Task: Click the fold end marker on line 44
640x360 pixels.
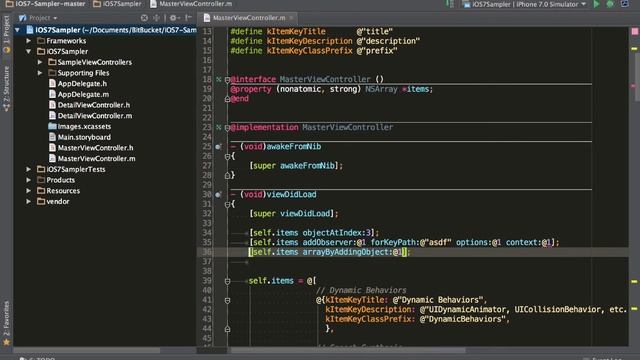Action: pyautogui.click(x=227, y=329)
